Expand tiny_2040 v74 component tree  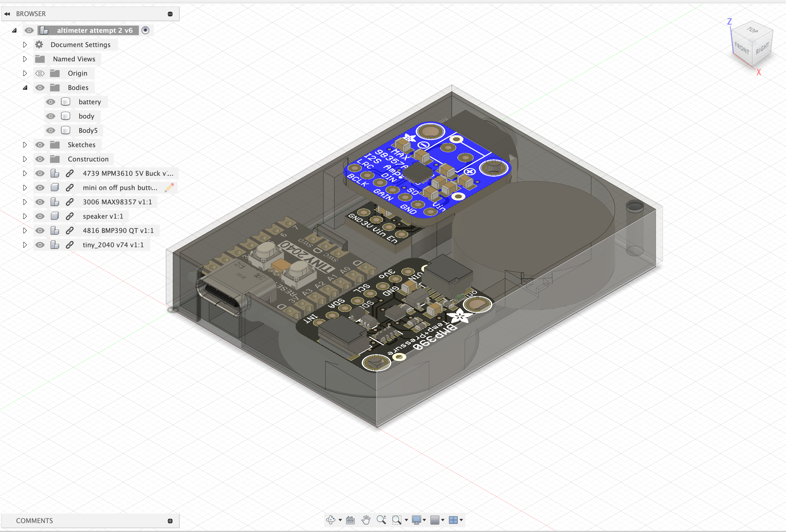[25, 245]
